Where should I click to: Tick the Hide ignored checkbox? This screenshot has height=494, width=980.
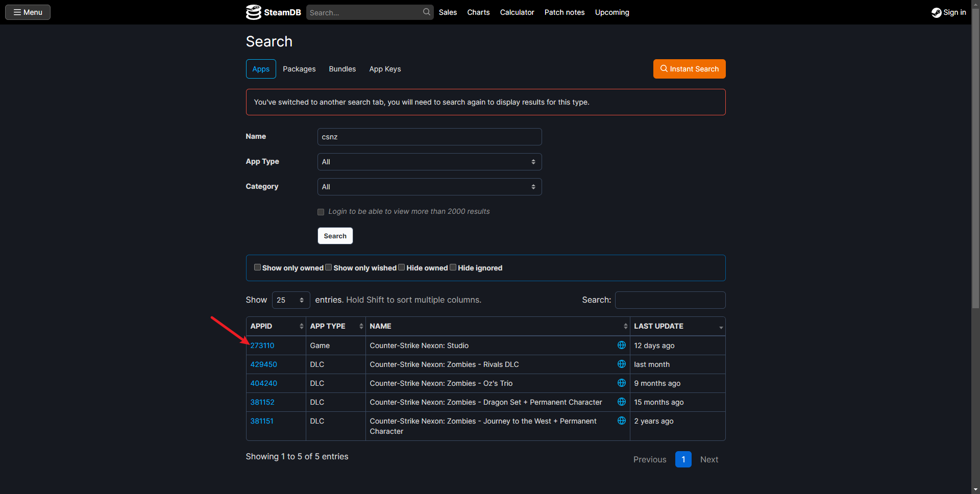(453, 267)
